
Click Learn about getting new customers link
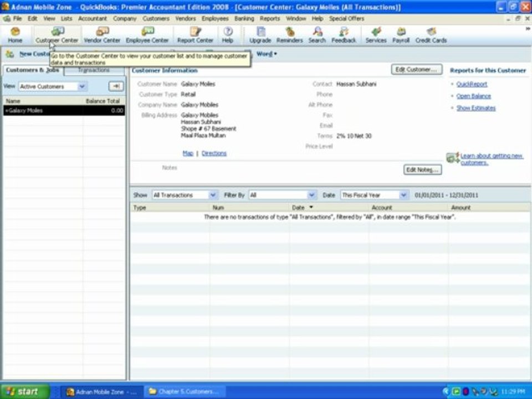[492, 159]
